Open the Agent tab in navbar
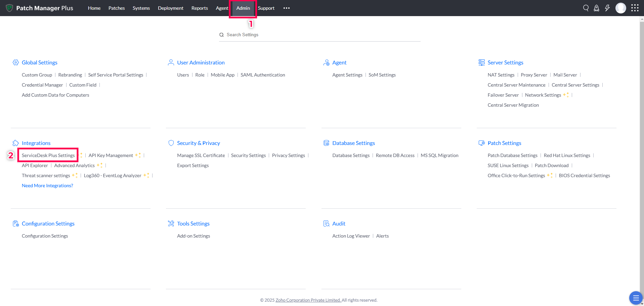644x306 pixels. 222,8
